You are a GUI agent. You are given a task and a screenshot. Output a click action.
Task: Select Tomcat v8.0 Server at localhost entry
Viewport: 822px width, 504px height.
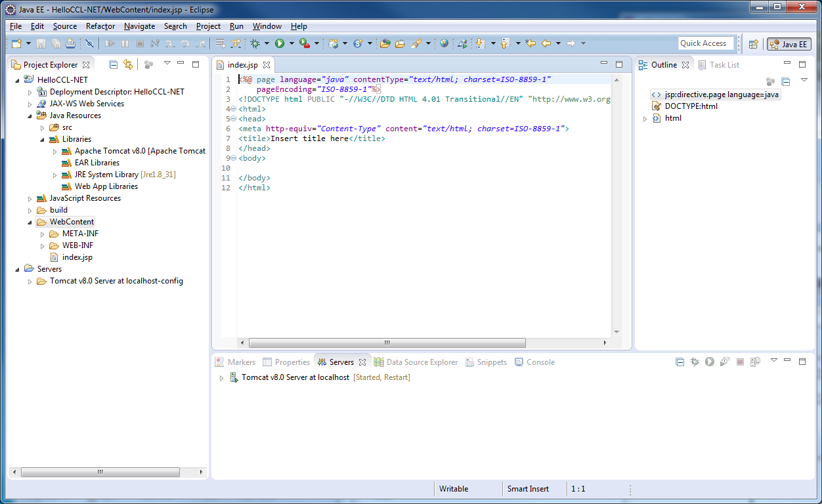tap(295, 377)
